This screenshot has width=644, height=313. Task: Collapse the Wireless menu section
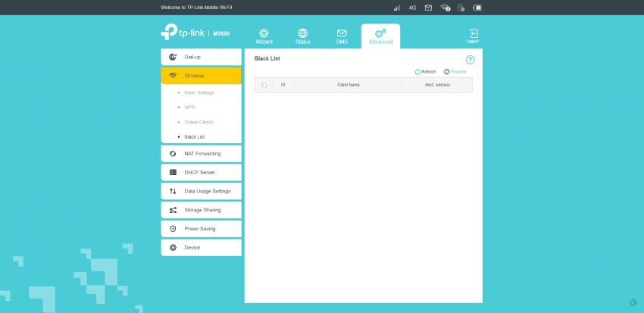click(201, 76)
